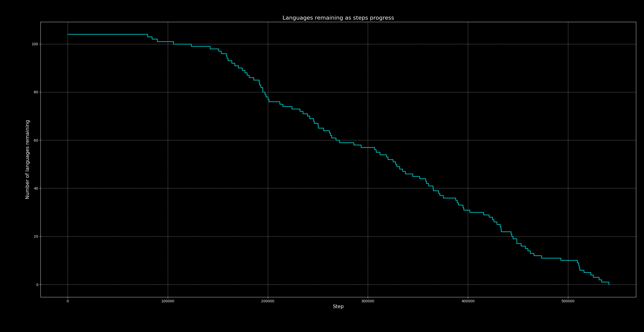Viewport: 644px width, 332px height.
Task: Click the cyan line where it crosses the 300000 gridline
Action: click(368, 147)
